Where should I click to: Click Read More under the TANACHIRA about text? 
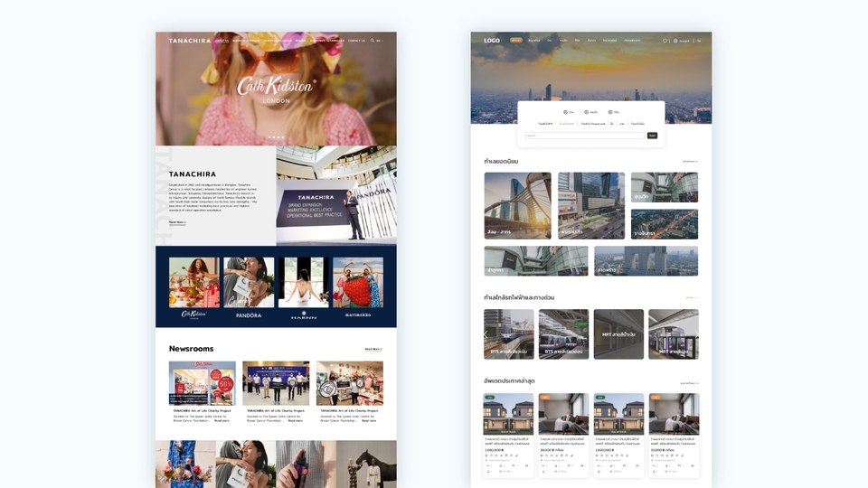(x=177, y=222)
